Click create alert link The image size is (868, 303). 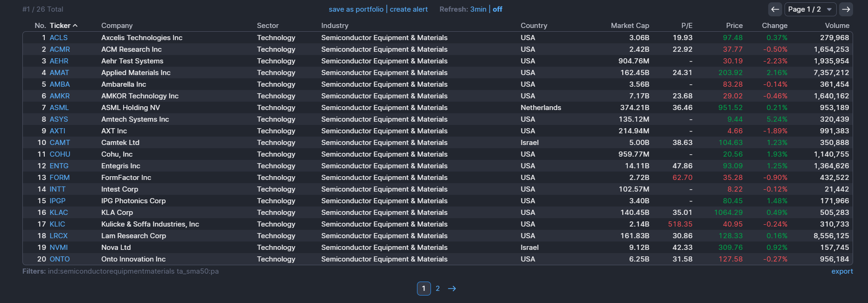click(409, 9)
